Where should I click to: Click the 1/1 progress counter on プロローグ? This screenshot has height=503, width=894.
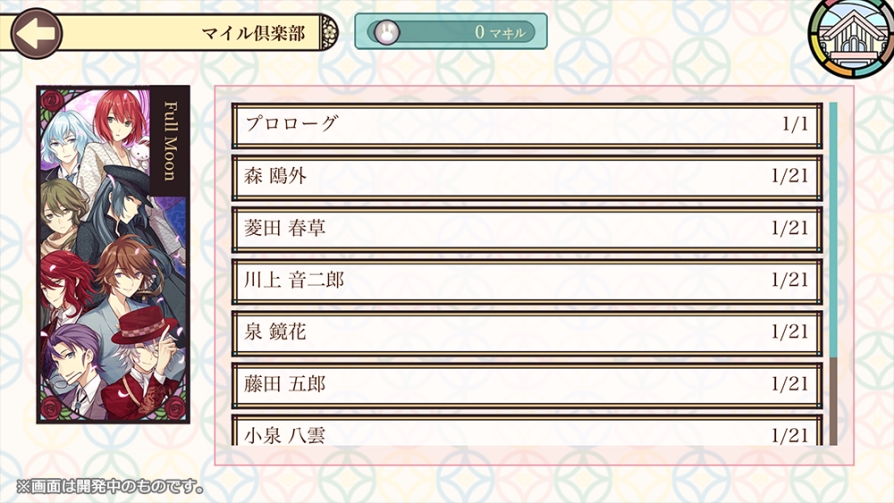point(795,125)
